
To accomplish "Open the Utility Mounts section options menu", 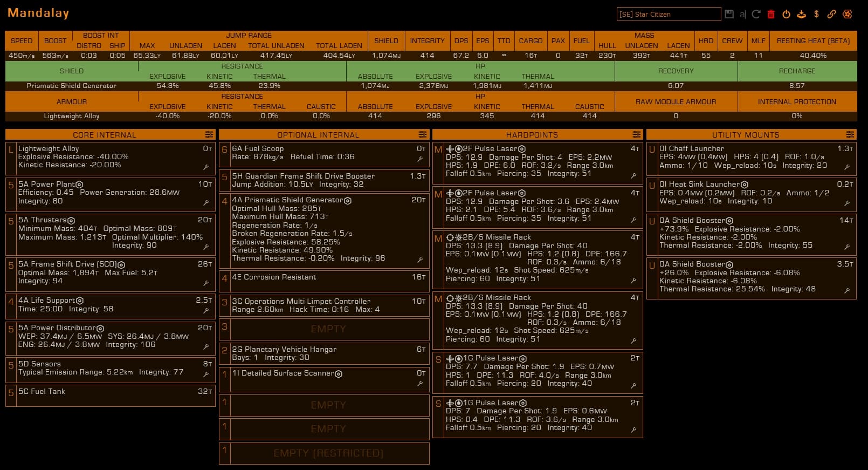I will coord(850,134).
